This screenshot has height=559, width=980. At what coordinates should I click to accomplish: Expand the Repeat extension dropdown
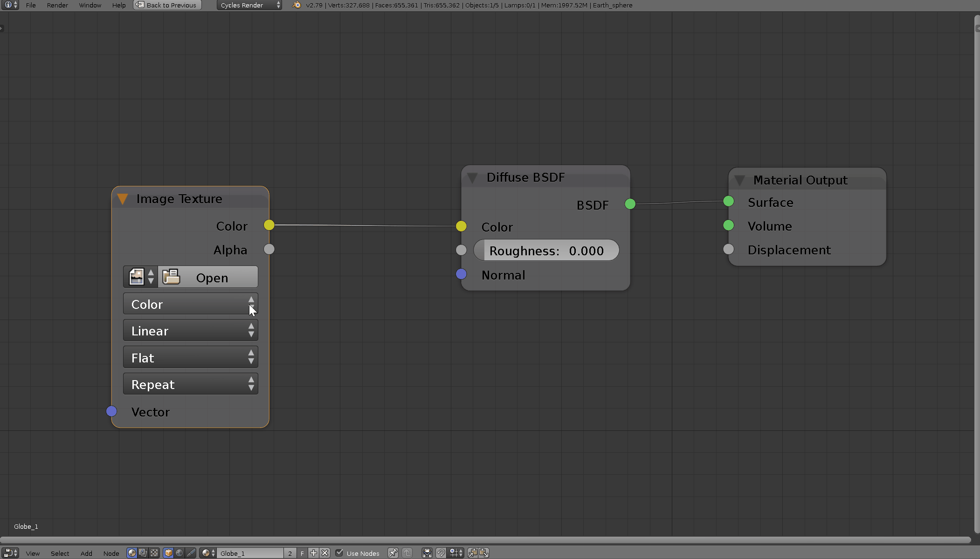(x=191, y=384)
